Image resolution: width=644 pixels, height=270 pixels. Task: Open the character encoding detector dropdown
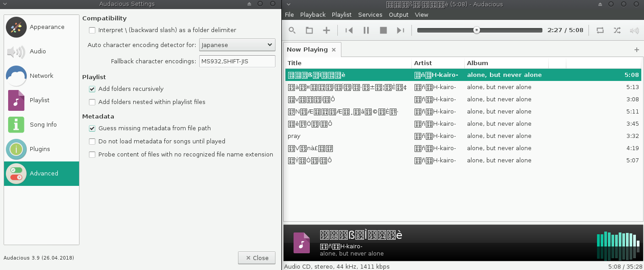[237, 45]
